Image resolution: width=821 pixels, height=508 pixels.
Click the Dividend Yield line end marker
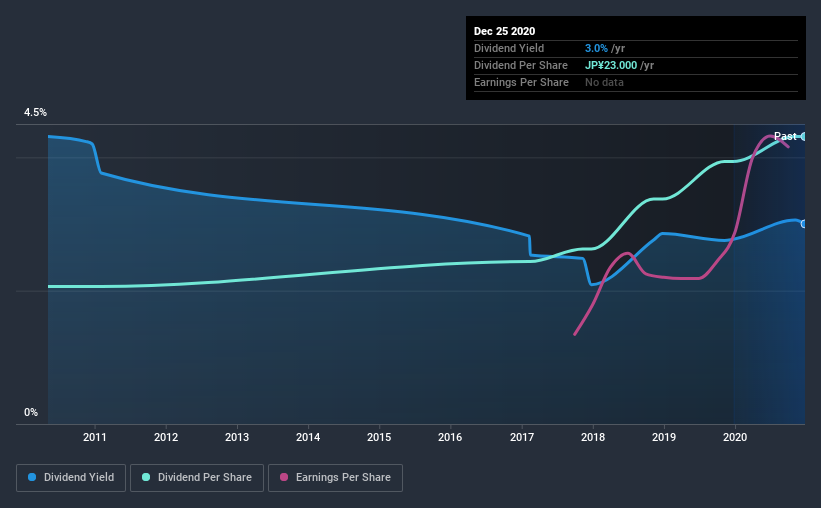coord(804,224)
